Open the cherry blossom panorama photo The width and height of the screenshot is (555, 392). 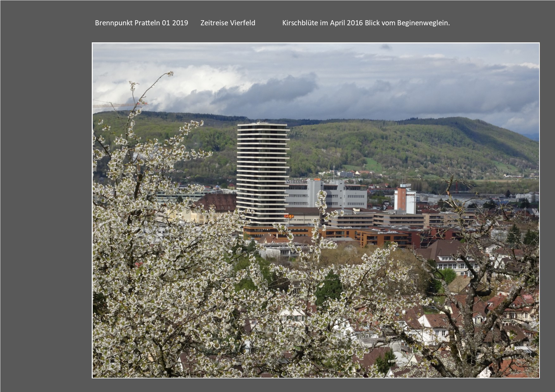(316, 210)
